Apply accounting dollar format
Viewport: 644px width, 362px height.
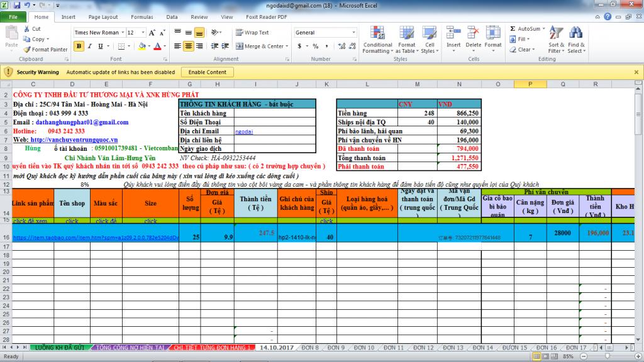[299, 47]
